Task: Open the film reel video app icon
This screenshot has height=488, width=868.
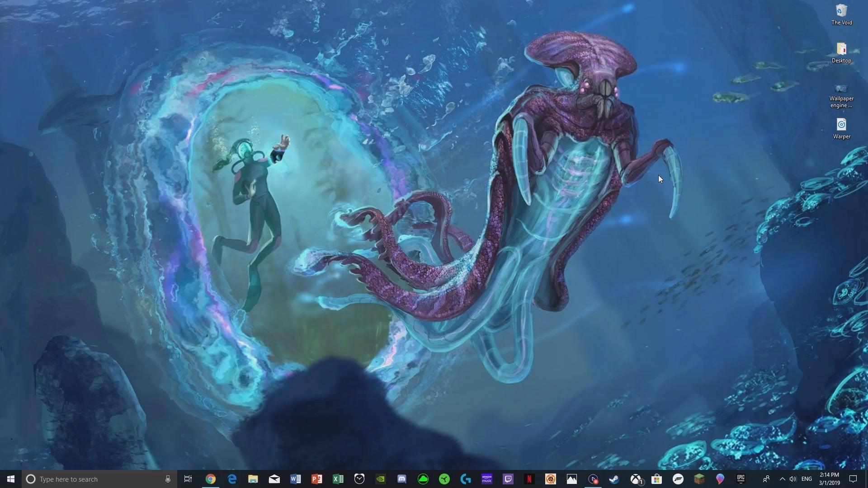Action: (551, 479)
